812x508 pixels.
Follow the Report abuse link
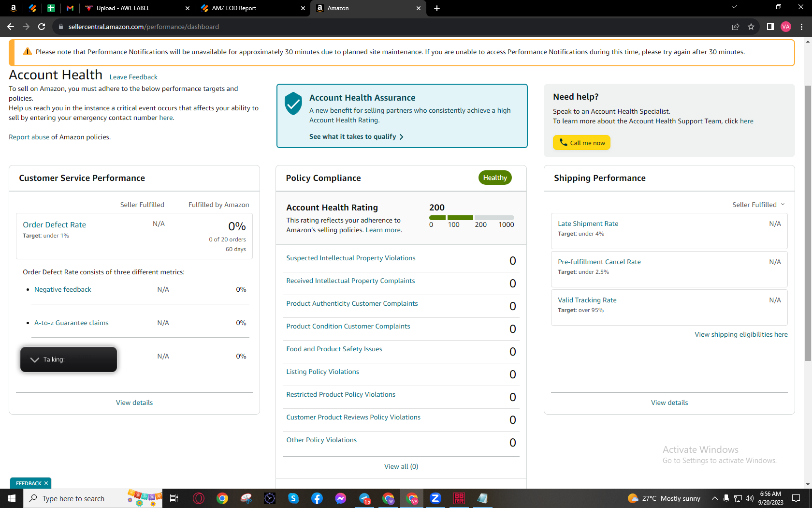coord(29,137)
